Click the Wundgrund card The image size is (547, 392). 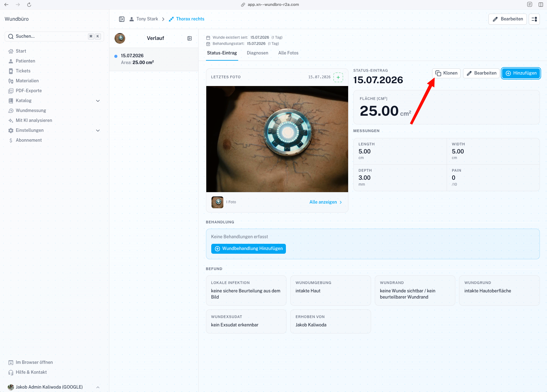pos(499,291)
